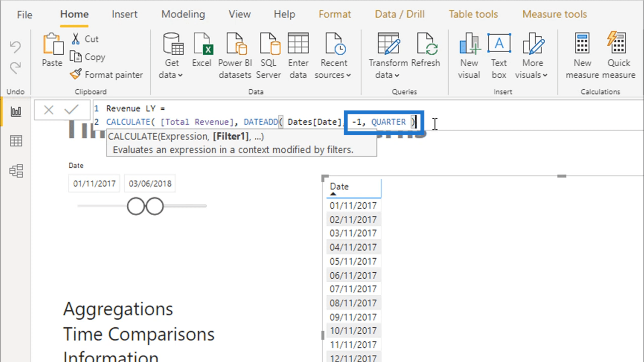Click the Redo arrow icon
Viewport: 644px width, 362px height.
click(15, 67)
